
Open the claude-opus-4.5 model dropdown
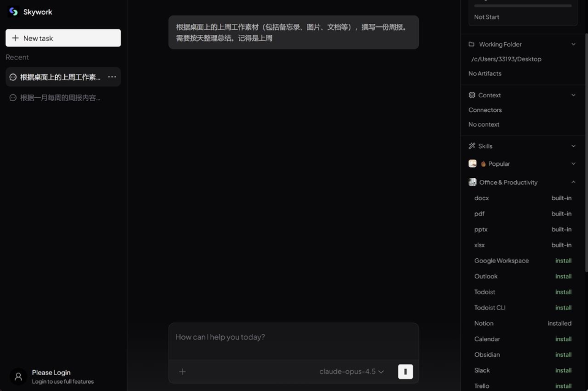[350, 371]
